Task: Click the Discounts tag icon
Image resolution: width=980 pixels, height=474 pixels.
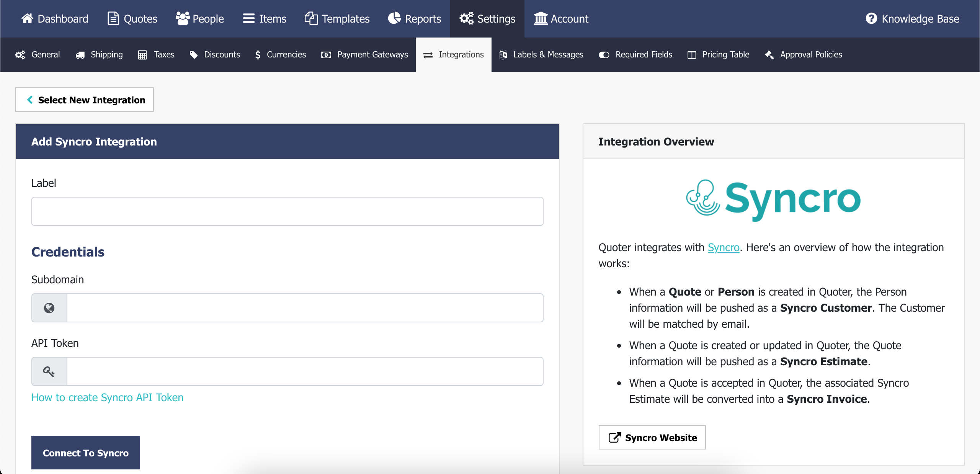Action: 194,55
